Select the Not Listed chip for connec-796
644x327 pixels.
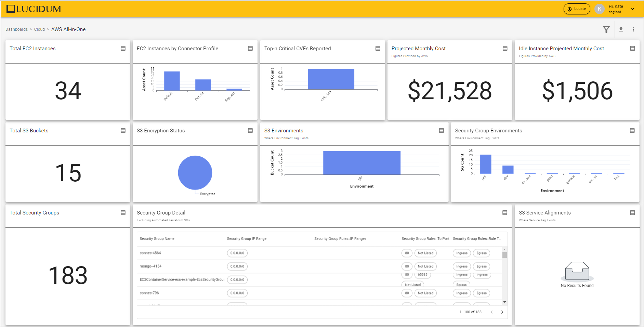(x=425, y=293)
